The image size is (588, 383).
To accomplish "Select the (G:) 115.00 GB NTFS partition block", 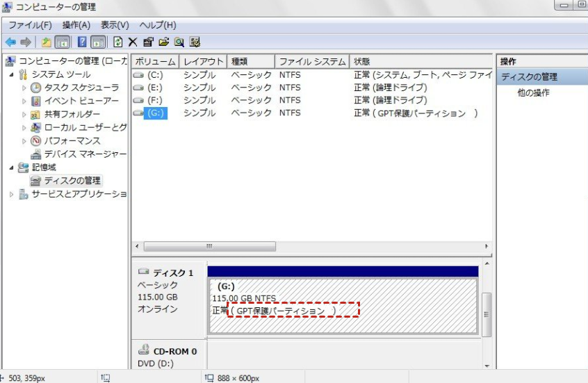I will (x=343, y=305).
